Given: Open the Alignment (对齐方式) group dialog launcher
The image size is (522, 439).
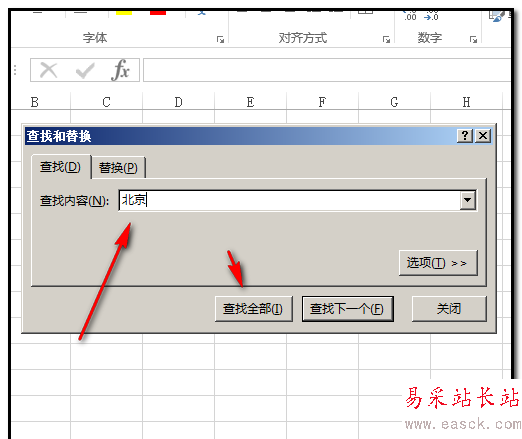Looking at the screenshot, I should pyautogui.click(x=386, y=40).
